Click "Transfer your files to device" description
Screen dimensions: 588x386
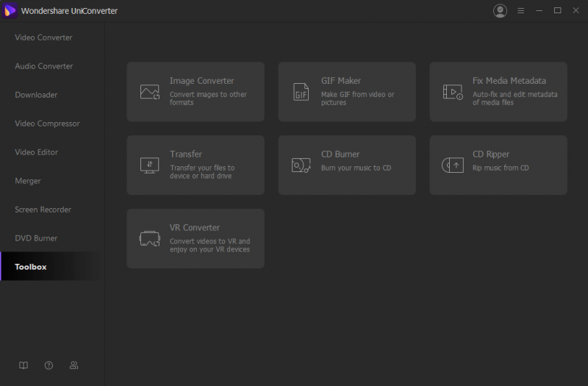[x=202, y=172]
